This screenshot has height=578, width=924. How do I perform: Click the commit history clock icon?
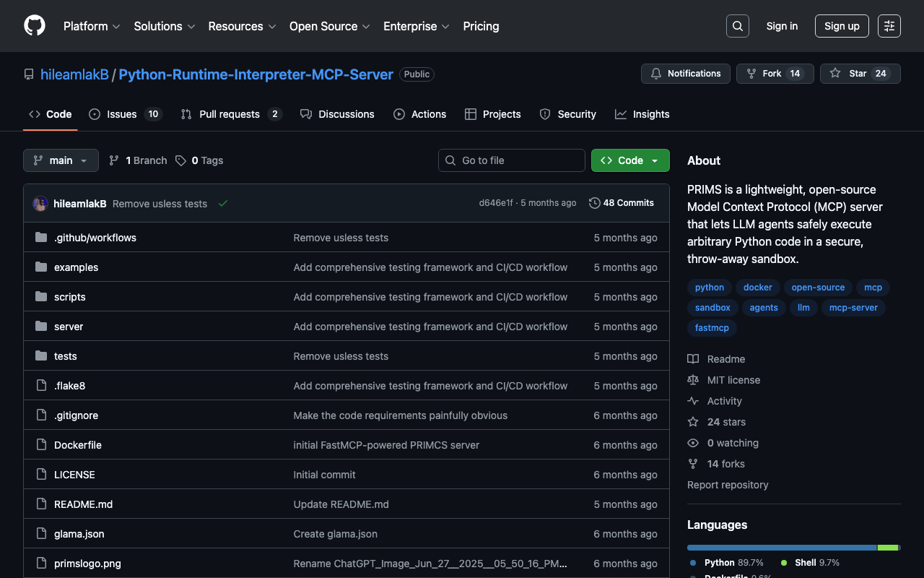[x=594, y=203]
